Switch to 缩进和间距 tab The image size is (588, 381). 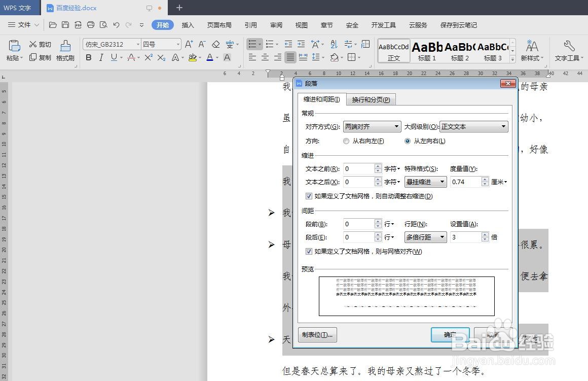click(x=322, y=99)
